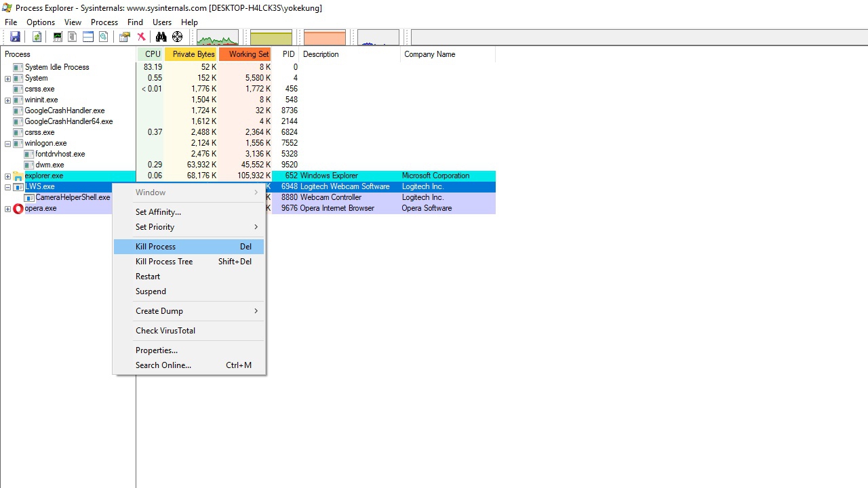
Task: Choose Kill Process Tree in context menu
Action: pos(189,262)
